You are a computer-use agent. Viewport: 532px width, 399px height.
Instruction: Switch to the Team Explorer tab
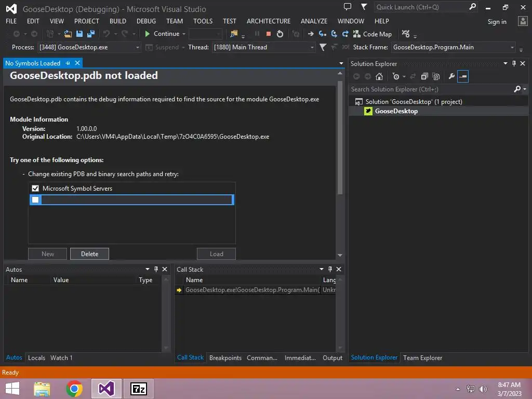(422, 357)
